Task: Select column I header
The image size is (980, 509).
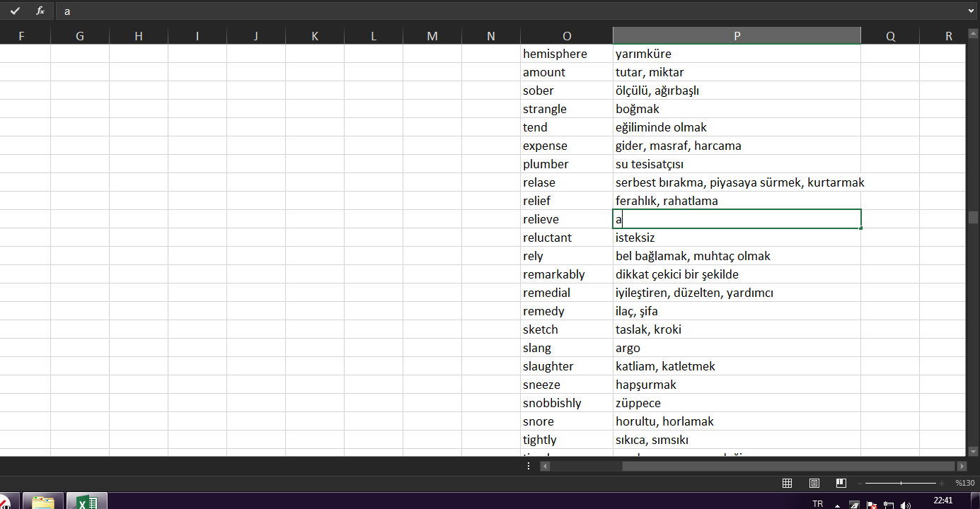Action: pos(197,36)
